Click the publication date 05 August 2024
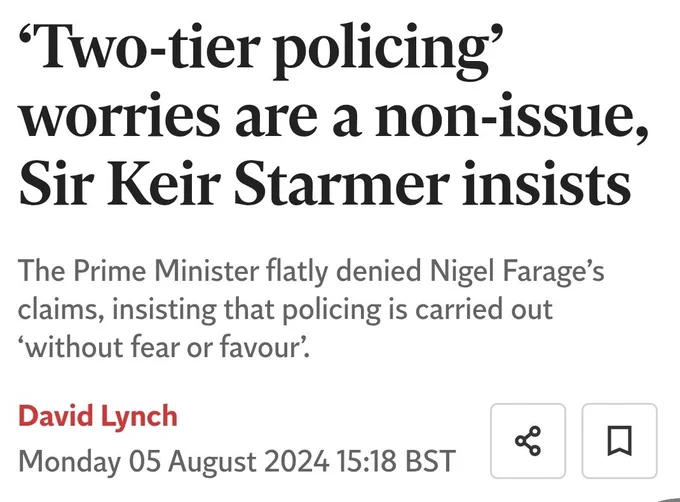680x502 pixels. (x=229, y=461)
